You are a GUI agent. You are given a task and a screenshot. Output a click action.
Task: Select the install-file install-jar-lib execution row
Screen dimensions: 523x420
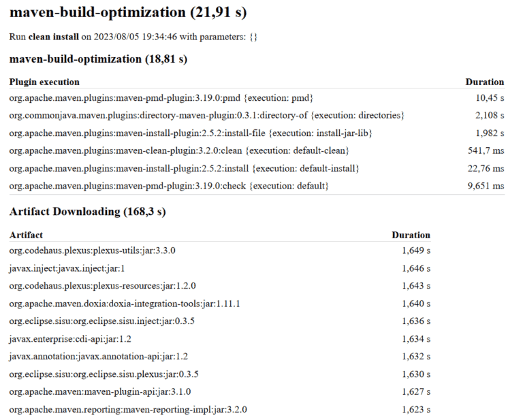tap(191, 133)
